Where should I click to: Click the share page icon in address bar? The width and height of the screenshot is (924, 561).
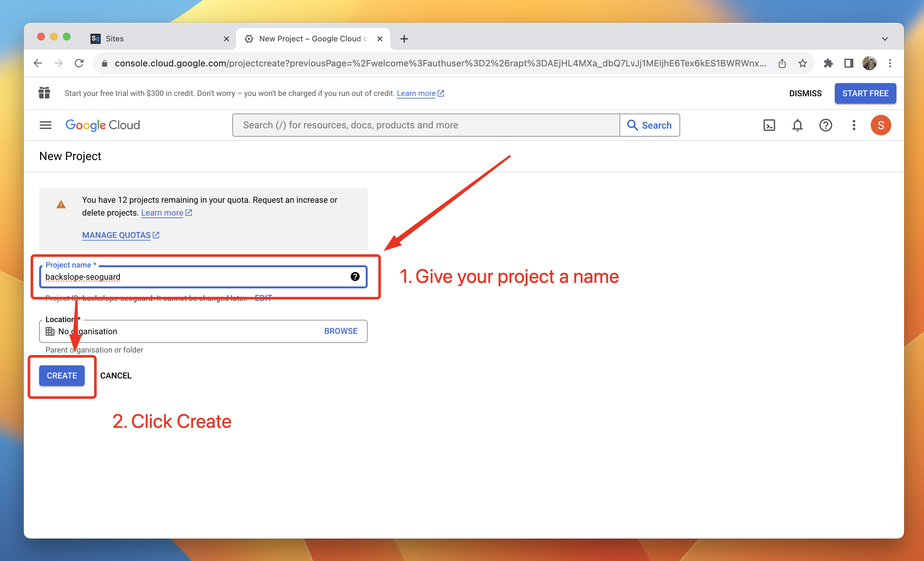click(782, 64)
